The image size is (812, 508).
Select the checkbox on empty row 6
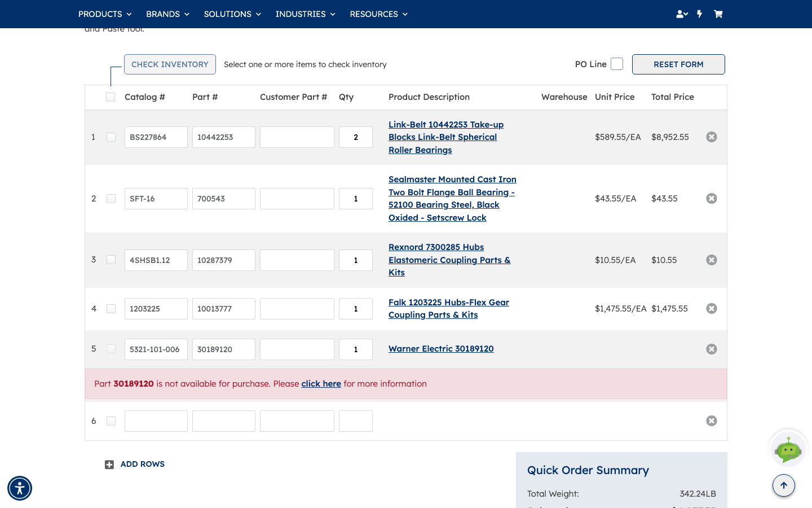[x=111, y=421]
